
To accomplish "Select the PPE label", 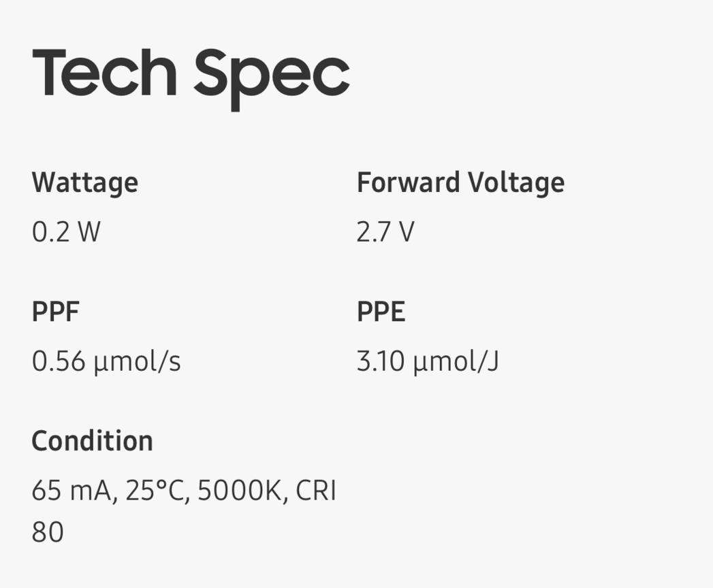I will coord(381,312).
